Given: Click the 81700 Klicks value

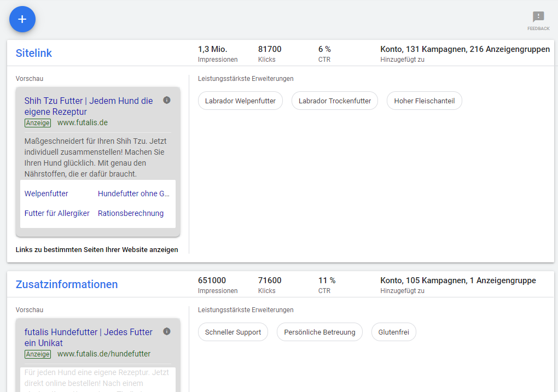Looking at the screenshot, I should point(270,49).
